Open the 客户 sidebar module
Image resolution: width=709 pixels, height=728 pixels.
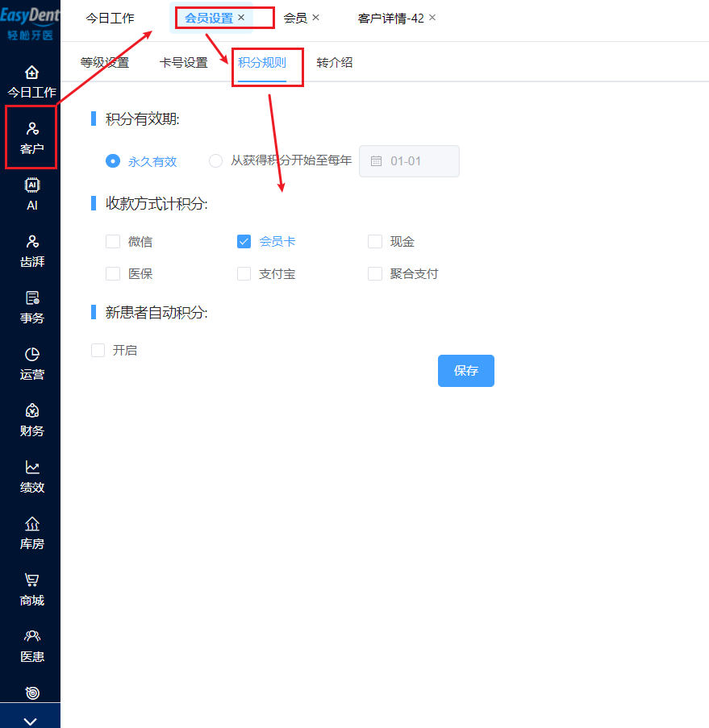[x=31, y=138]
